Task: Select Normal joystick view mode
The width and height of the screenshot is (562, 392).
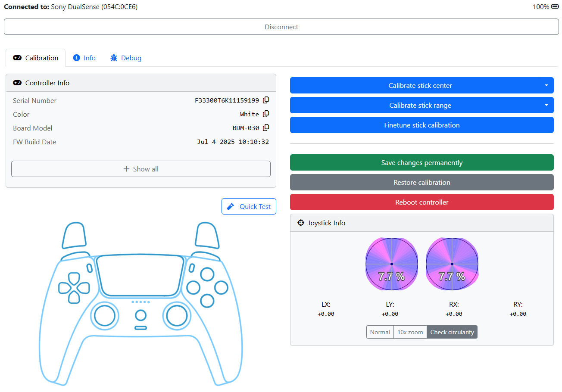Action: pos(380,332)
